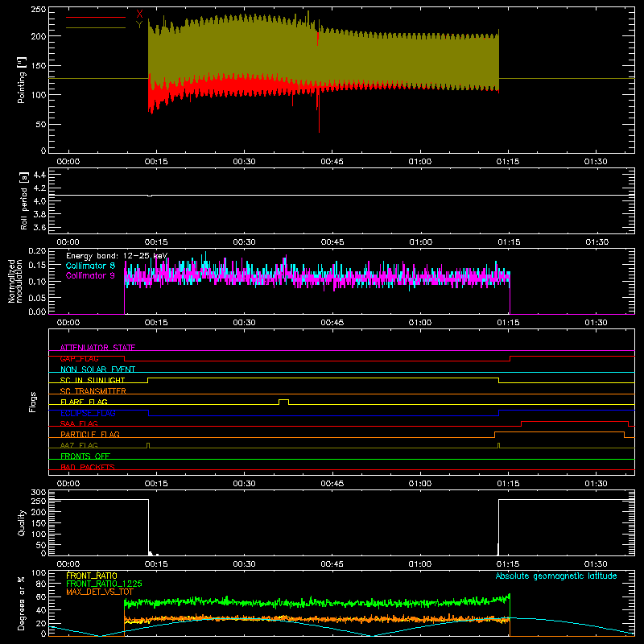Click the "4.4" tick on the Roll period axis

(39, 175)
